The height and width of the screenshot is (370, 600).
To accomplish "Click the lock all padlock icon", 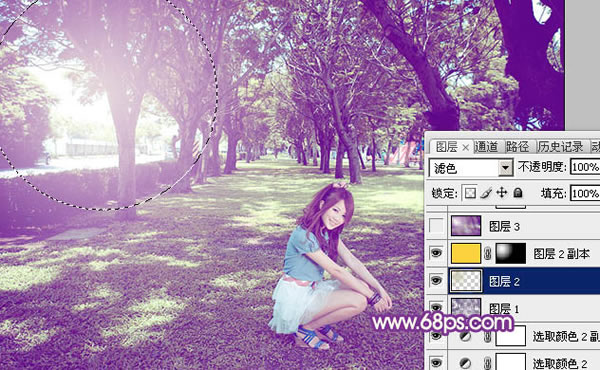I will tap(518, 192).
